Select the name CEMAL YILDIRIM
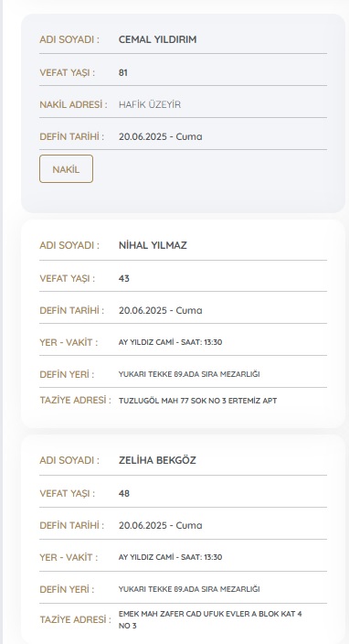Image resolution: width=349 pixels, height=644 pixels. [x=157, y=39]
